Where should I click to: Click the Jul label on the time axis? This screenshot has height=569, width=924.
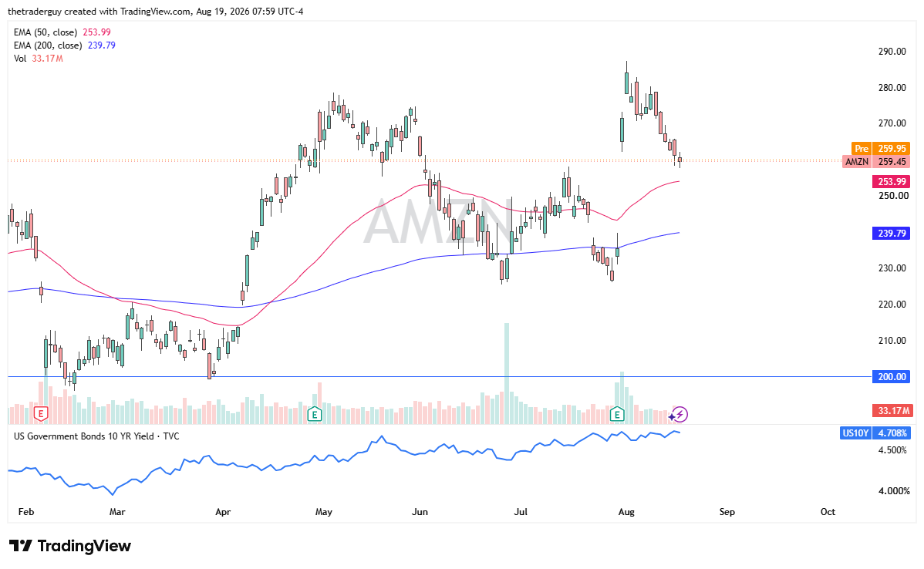tap(521, 512)
